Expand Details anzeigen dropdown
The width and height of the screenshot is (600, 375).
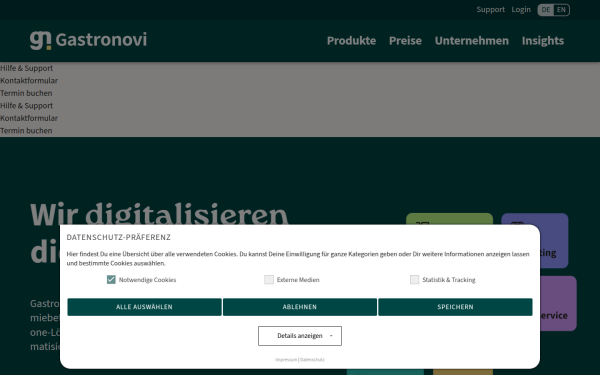pos(300,336)
